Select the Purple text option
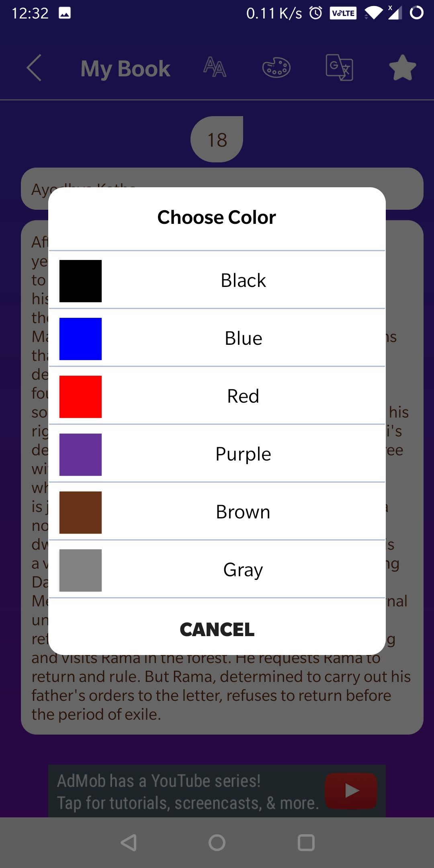 (243, 454)
